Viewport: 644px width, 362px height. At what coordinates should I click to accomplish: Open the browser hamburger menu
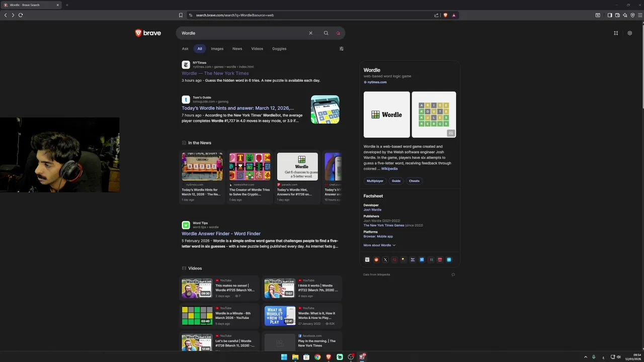[x=639, y=15]
